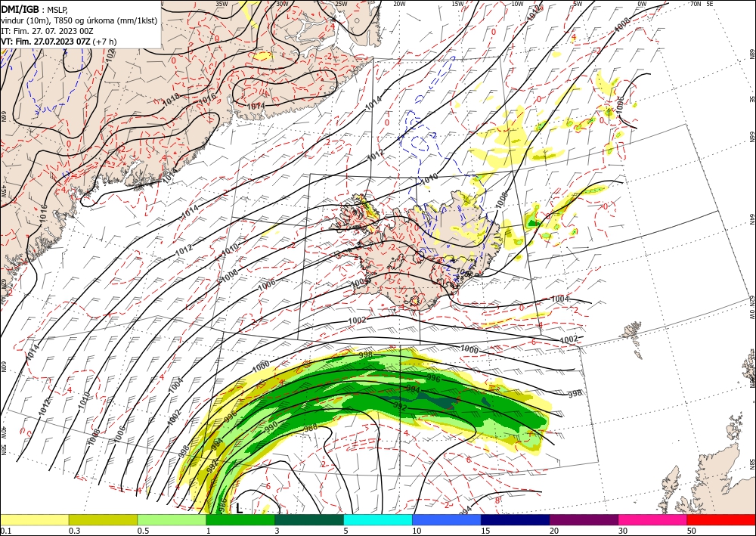Select the '10W' longitude label
756x536 pixels.
coord(517,4)
